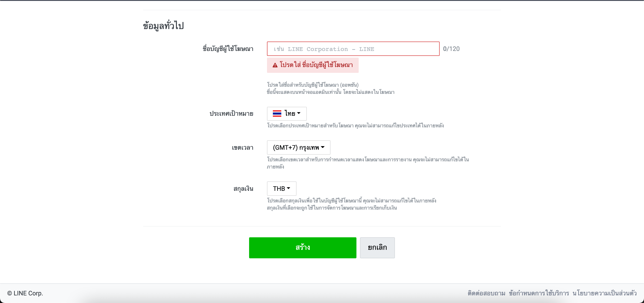Click the Thailand flag icon

[277, 114]
